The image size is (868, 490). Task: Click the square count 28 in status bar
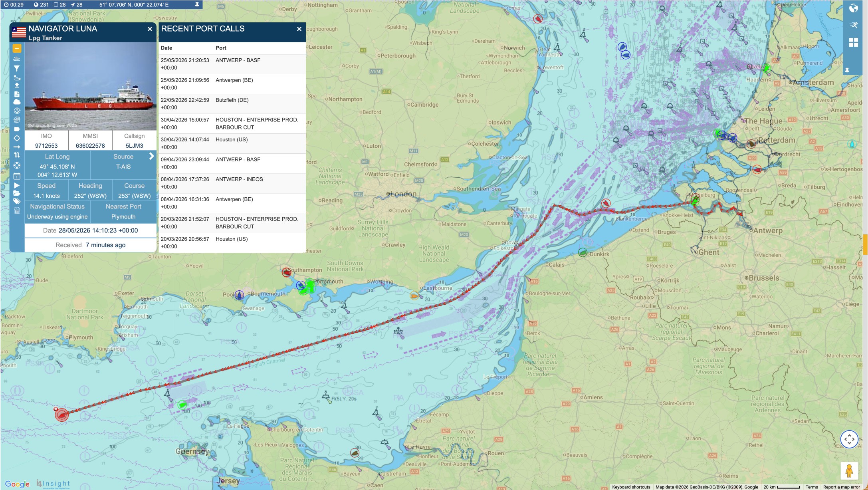(x=59, y=5)
